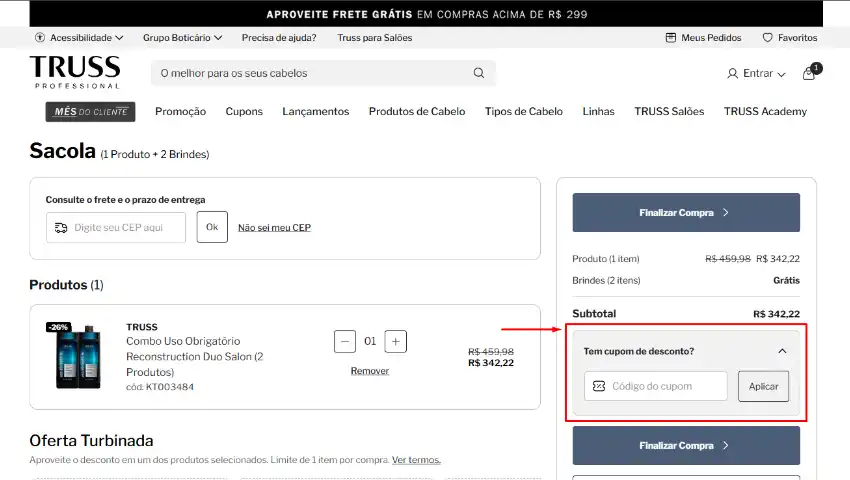Click Precisa de ajuda? link

(279, 37)
